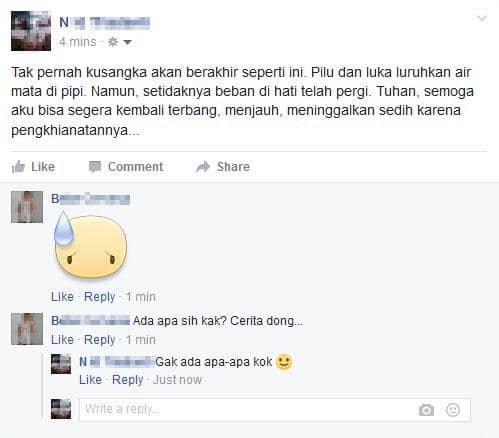Like the 'Gak ada apa-apa kok' reply
This screenshot has height=438, width=499.
(90, 380)
